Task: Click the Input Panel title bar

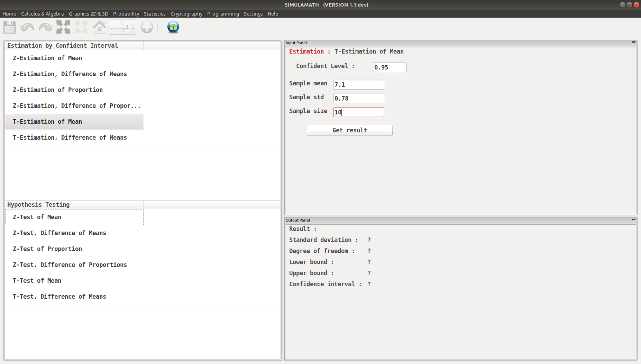Action: [461, 43]
